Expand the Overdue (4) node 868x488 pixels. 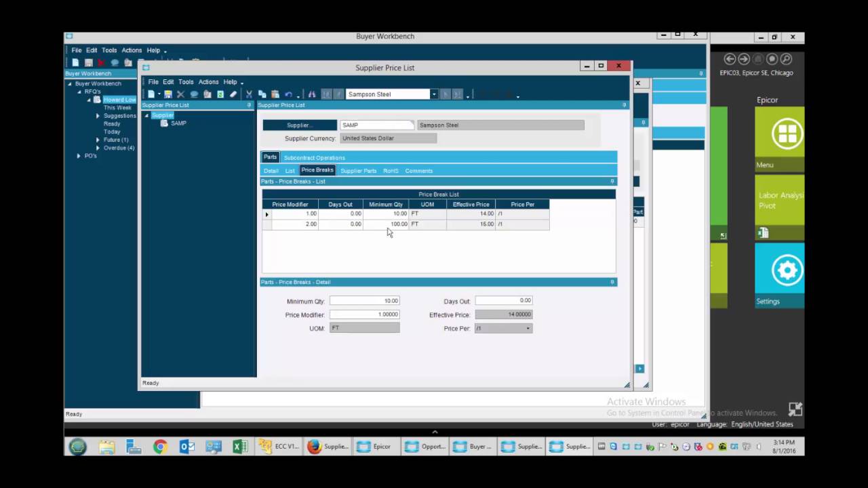(98, 148)
